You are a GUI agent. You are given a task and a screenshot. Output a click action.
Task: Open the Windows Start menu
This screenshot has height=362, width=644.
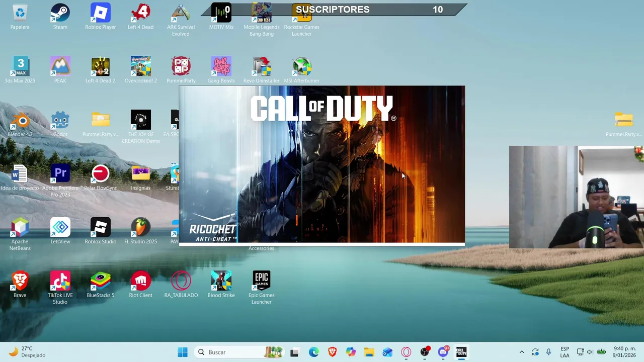(x=183, y=352)
